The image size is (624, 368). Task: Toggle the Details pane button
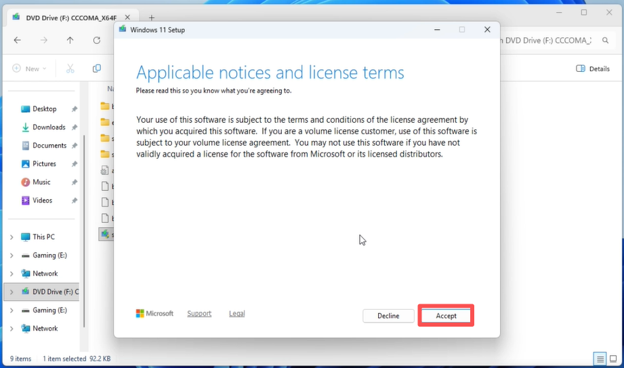coord(593,68)
